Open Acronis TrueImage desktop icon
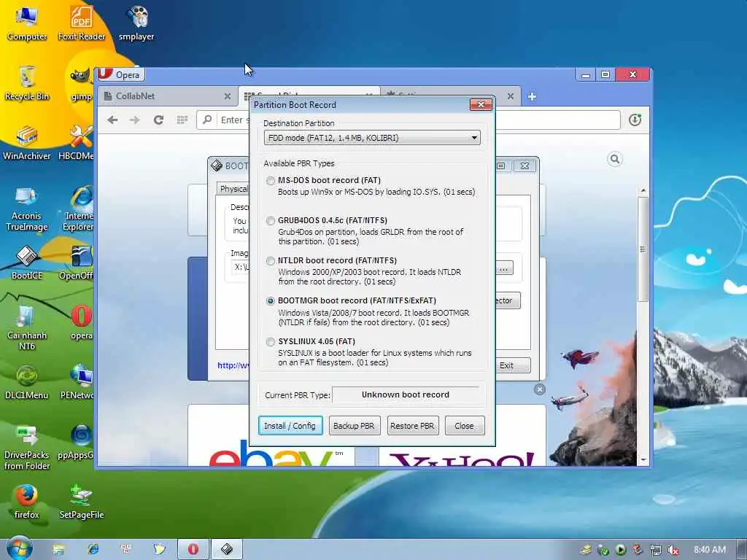Viewport: 747px width, 560px height. tap(27, 209)
